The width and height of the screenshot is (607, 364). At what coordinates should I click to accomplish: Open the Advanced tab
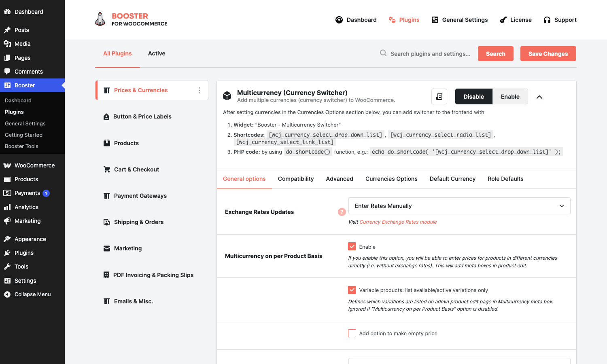340,179
